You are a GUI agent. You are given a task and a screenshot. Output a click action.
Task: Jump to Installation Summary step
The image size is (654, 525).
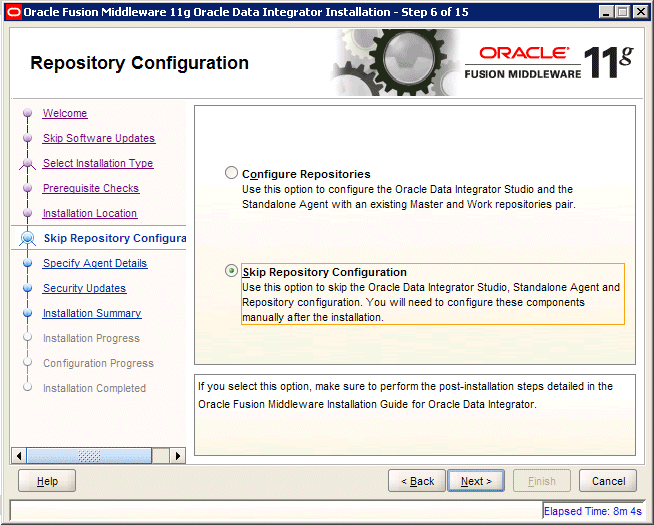pyautogui.click(x=92, y=313)
